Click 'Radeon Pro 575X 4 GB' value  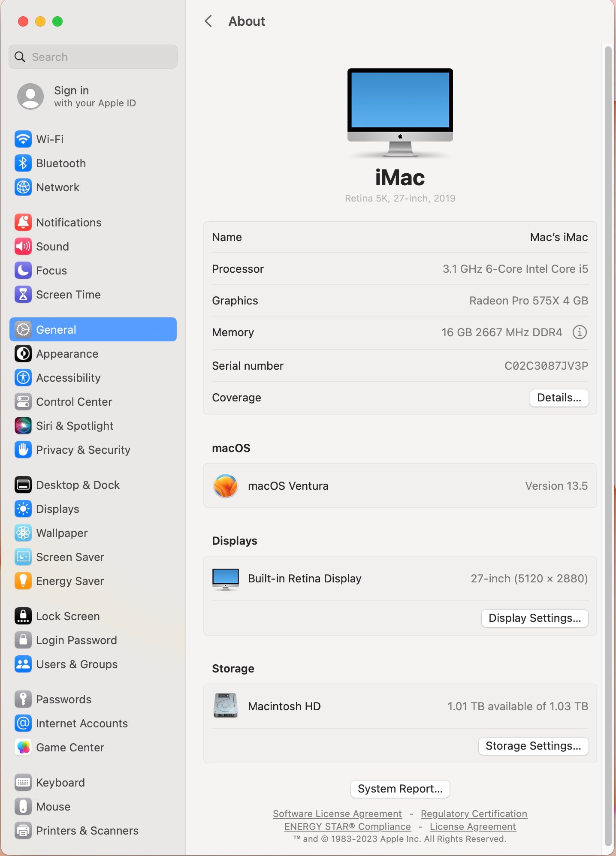point(528,301)
